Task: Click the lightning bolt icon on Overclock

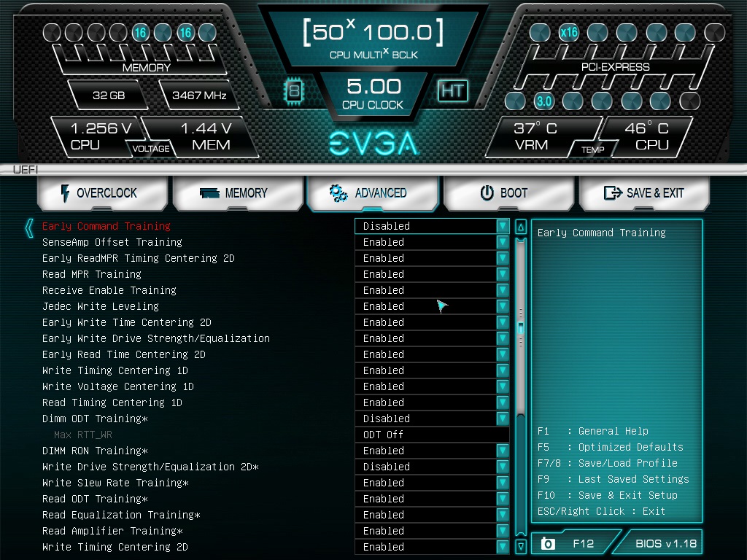Action: tap(65, 192)
